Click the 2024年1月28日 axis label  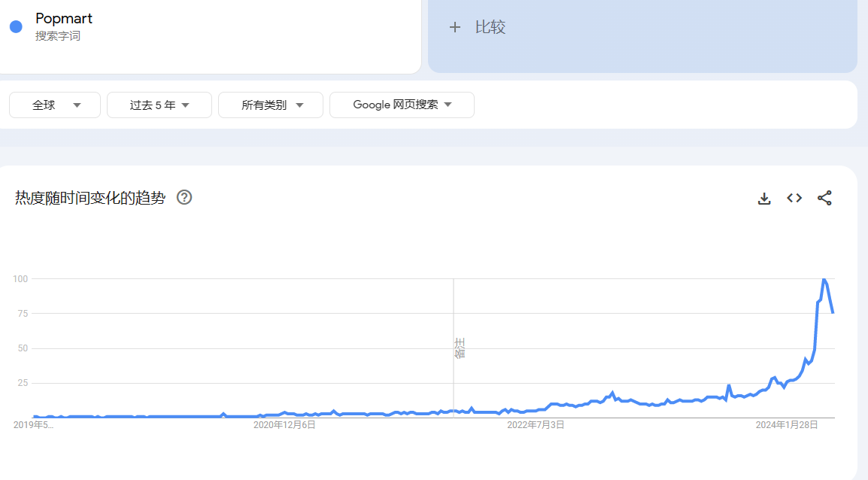pos(787,425)
